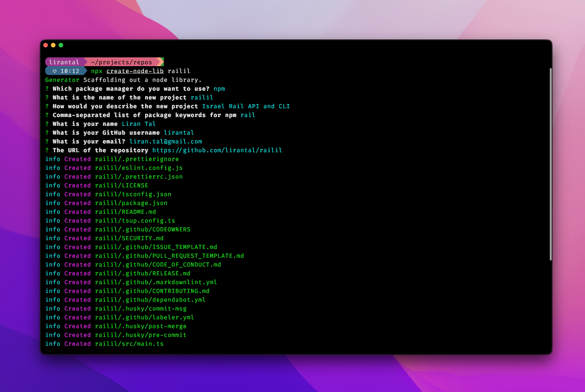Click the pink 'lirantal' prompt segment
Screen dimensions: 585x392
coord(64,62)
